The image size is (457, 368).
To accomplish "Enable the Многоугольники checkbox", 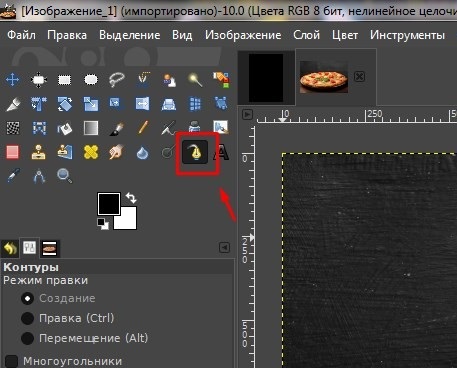I will (x=11, y=361).
